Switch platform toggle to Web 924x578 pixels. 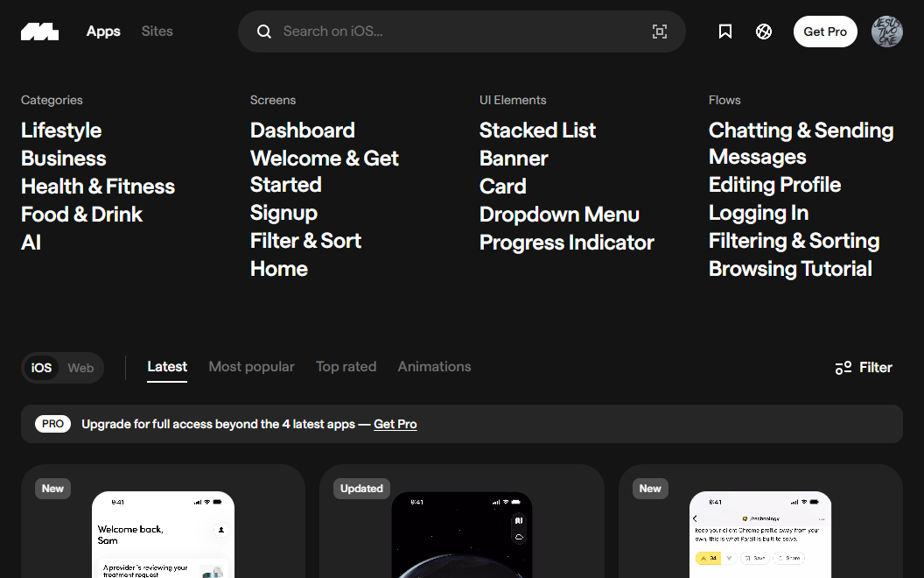pos(80,368)
